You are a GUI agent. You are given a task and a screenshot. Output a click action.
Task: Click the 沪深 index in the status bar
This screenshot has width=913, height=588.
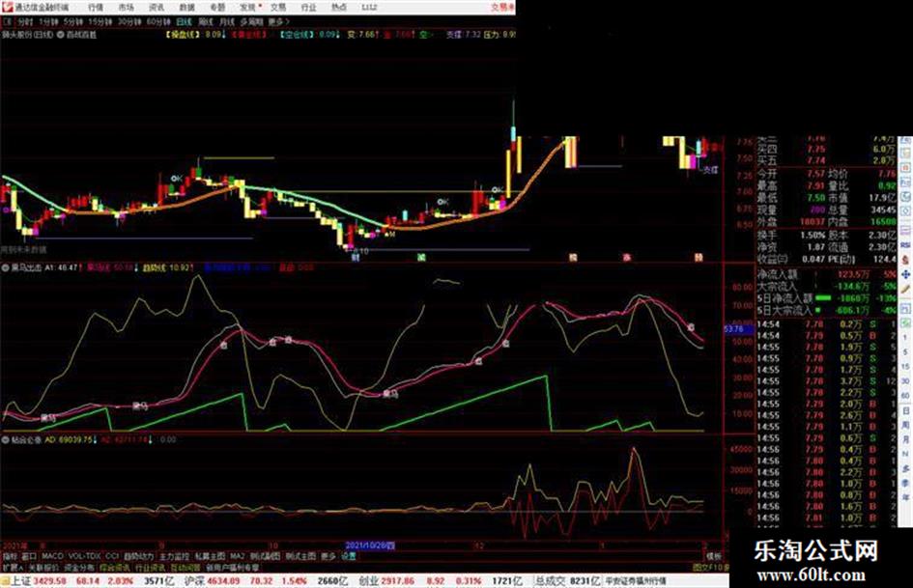click(194, 581)
